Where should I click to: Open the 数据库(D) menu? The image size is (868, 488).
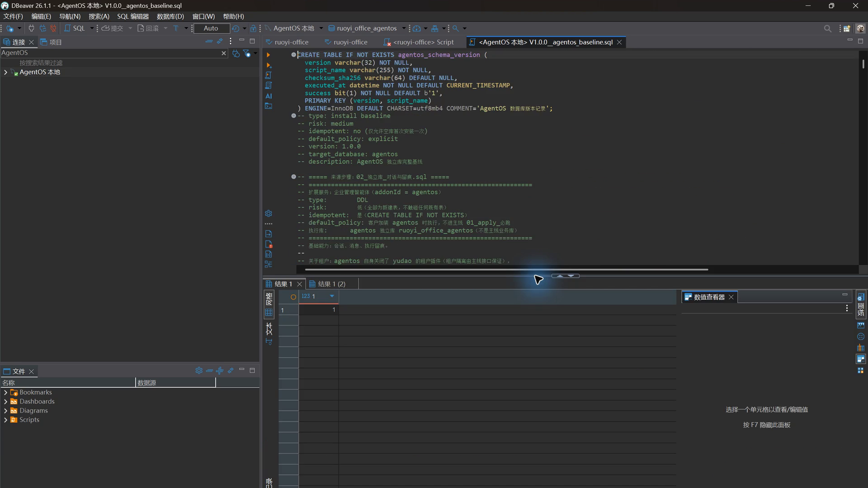point(170,16)
